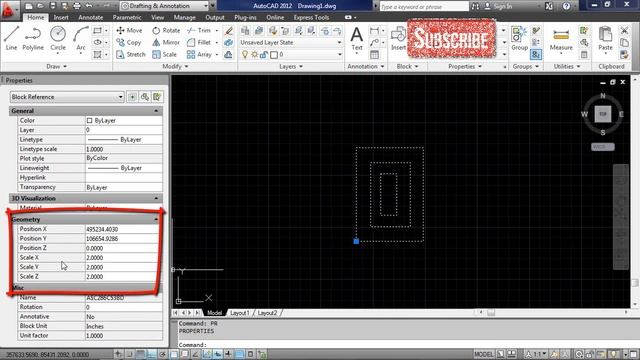This screenshot has height=360, width=640.
Task: Click the Rotation property value
Action: pyautogui.click(x=124, y=307)
